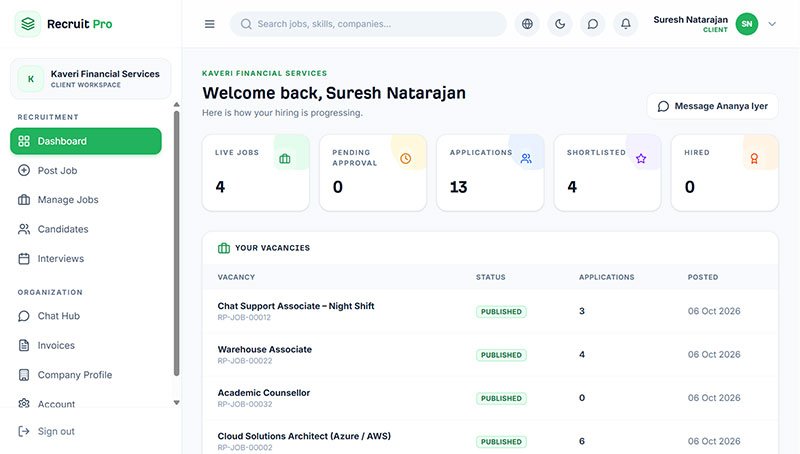Viewport: 800px width, 454px height.
Task: Click the Your Vacancies briefcase icon
Action: [x=223, y=248]
